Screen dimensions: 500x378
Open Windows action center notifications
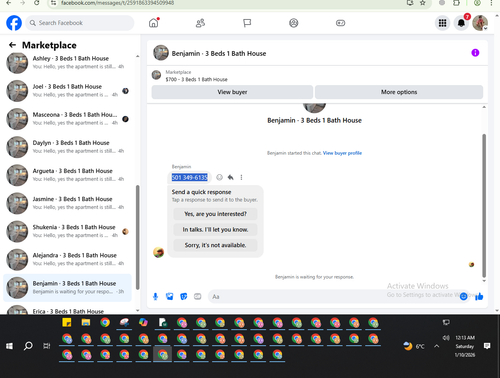coord(487,346)
